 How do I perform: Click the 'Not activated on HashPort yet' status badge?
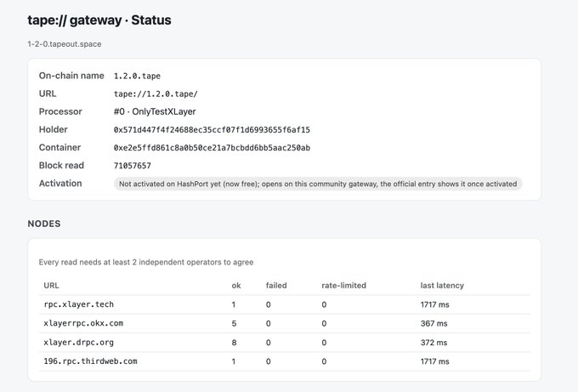pyautogui.click(x=318, y=184)
